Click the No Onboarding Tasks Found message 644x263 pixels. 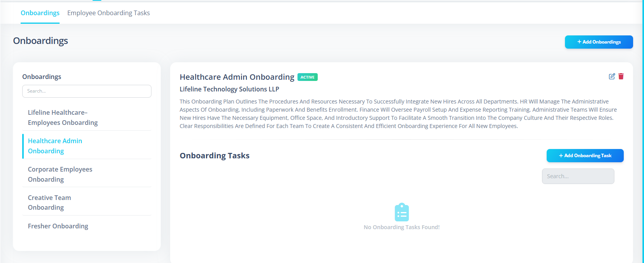coord(402,227)
